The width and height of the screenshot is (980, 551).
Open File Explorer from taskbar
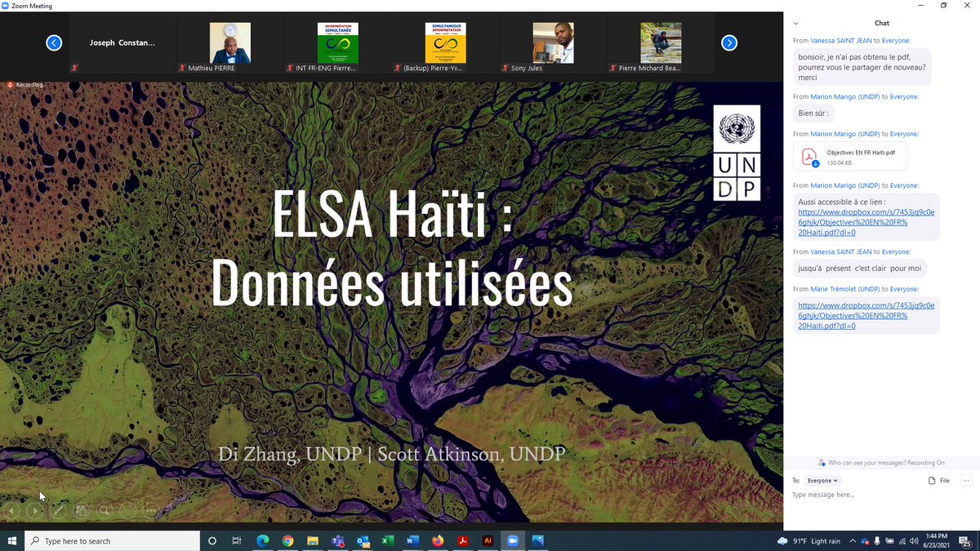click(x=313, y=540)
